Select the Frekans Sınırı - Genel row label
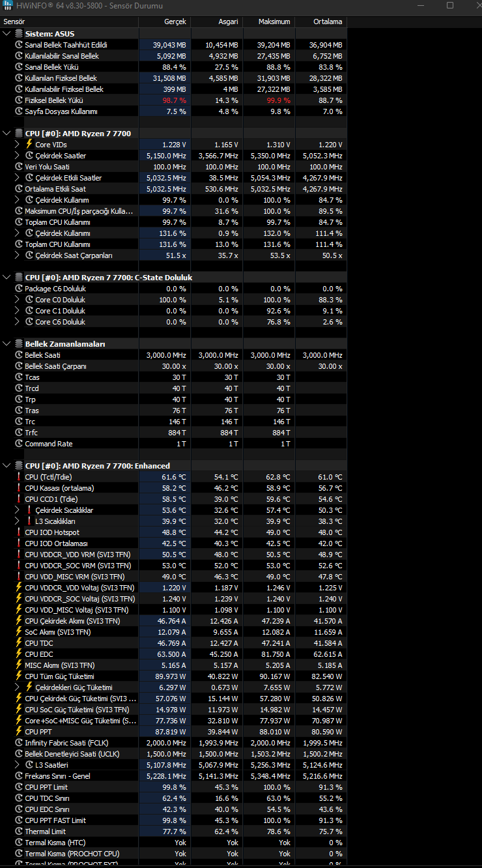482x868 pixels. tap(57, 776)
